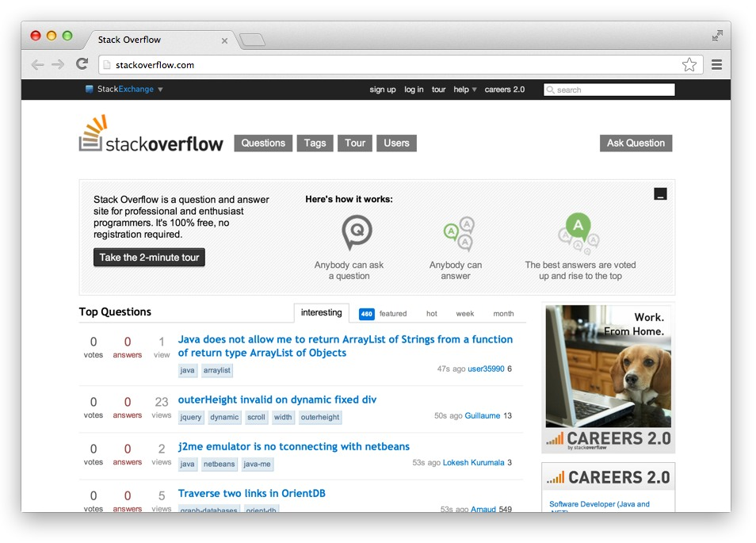Click the netbeans tag

(x=219, y=464)
